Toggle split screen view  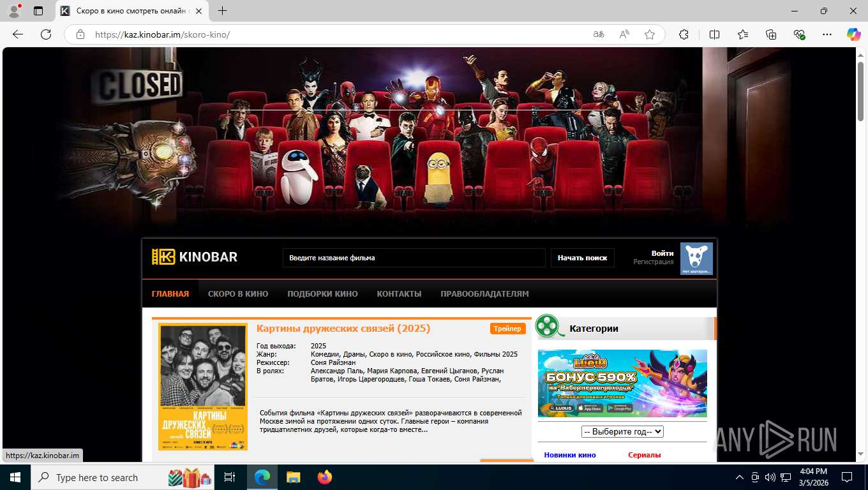(x=714, y=34)
